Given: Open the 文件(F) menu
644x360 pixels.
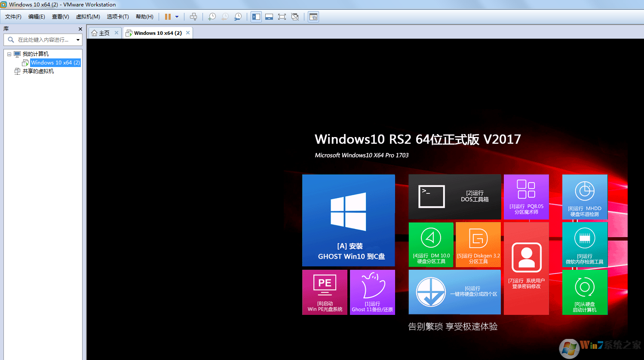Looking at the screenshot, I should [x=13, y=17].
